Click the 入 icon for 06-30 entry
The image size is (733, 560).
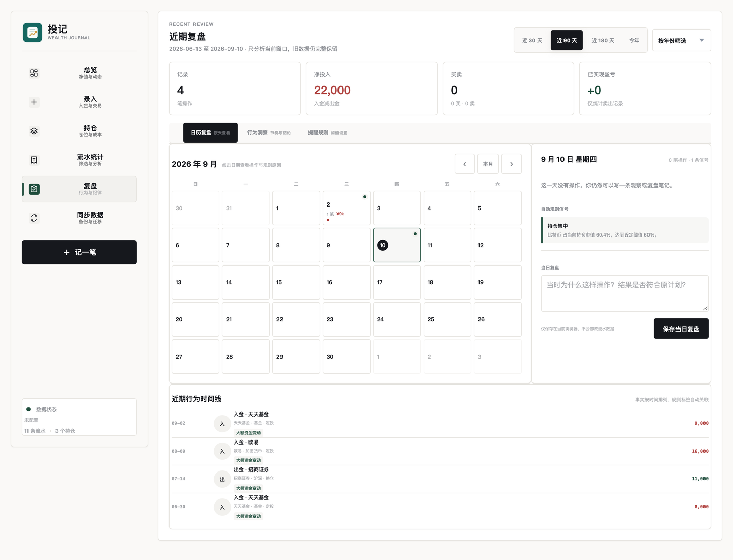[222, 507]
